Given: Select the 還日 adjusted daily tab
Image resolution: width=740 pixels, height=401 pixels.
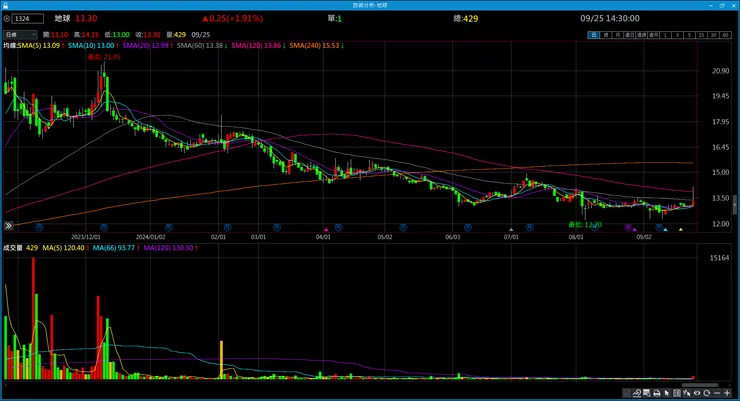Looking at the screenshot, I should coord(629,35).
